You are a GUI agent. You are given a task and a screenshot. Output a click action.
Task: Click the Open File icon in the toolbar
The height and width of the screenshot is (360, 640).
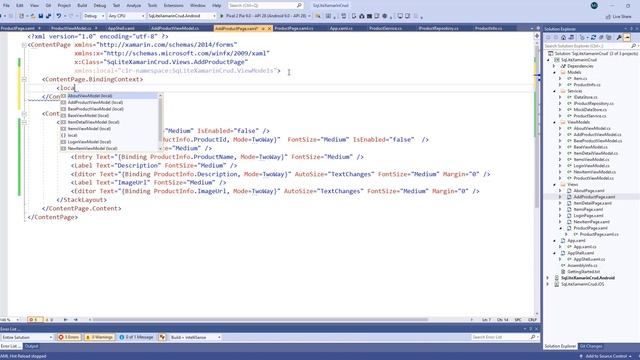click(33, 16)
